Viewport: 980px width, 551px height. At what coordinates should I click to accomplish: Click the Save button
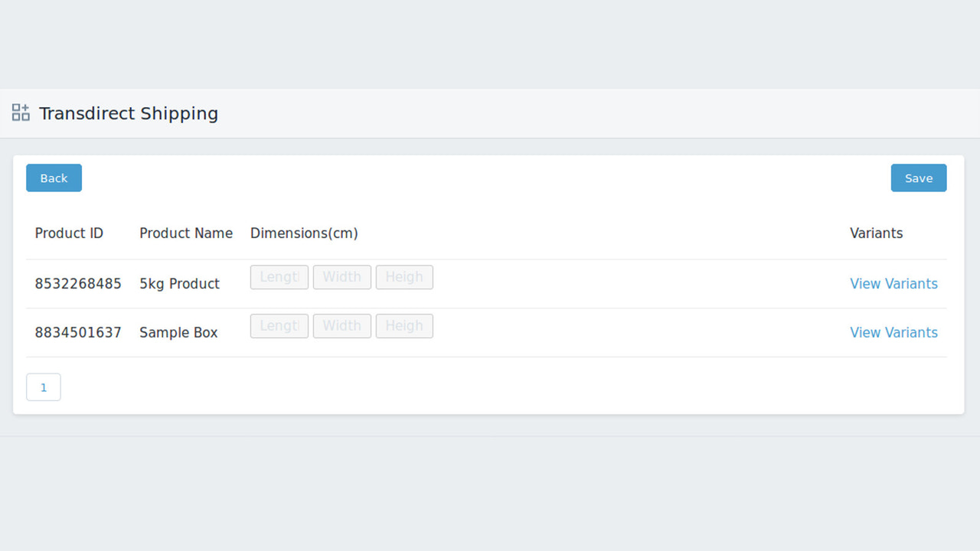click(x=918, y=178)
